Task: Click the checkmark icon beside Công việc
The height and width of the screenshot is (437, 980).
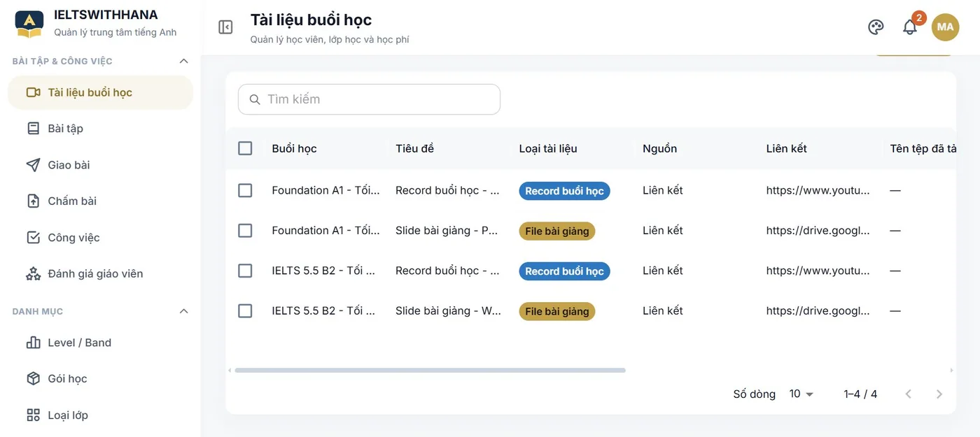Action: point(33,238)
